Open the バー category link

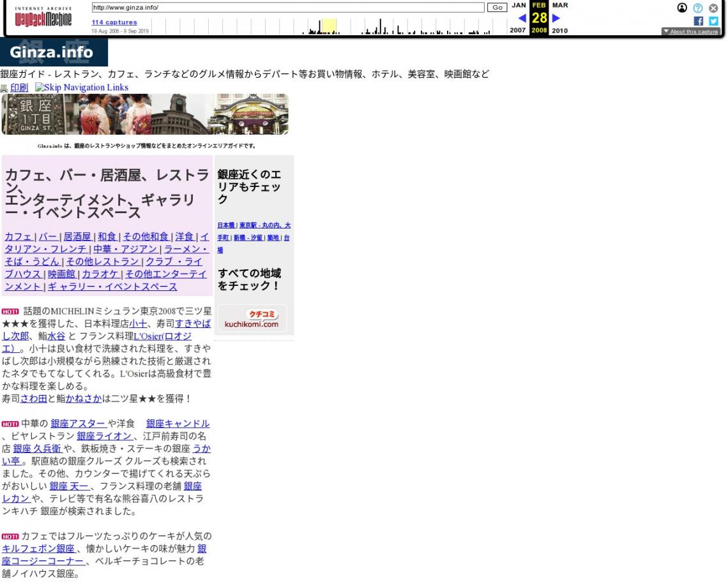48,236
